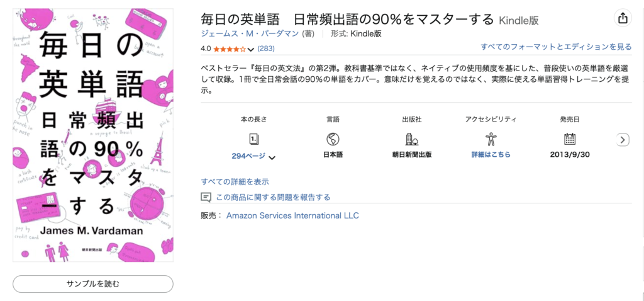Image resolution: width=644 pixels, height=301 pixels.
Task: Click the report issue speech bubble icon
Action: point(206,197)
